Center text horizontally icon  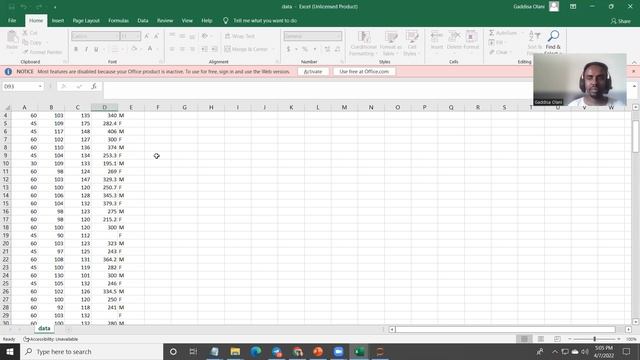[182, 49]
